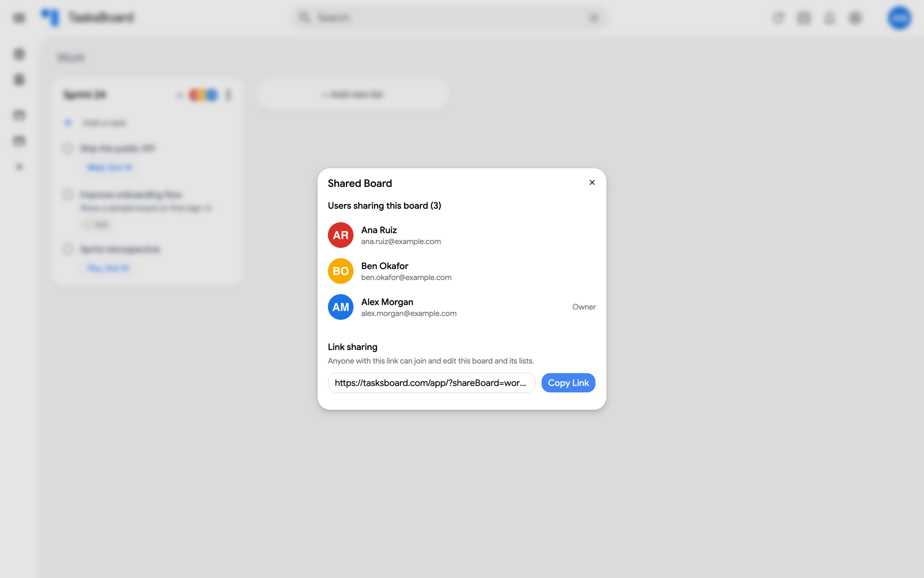Click Ana Ruiz's AR avatar

coord(341,235)
